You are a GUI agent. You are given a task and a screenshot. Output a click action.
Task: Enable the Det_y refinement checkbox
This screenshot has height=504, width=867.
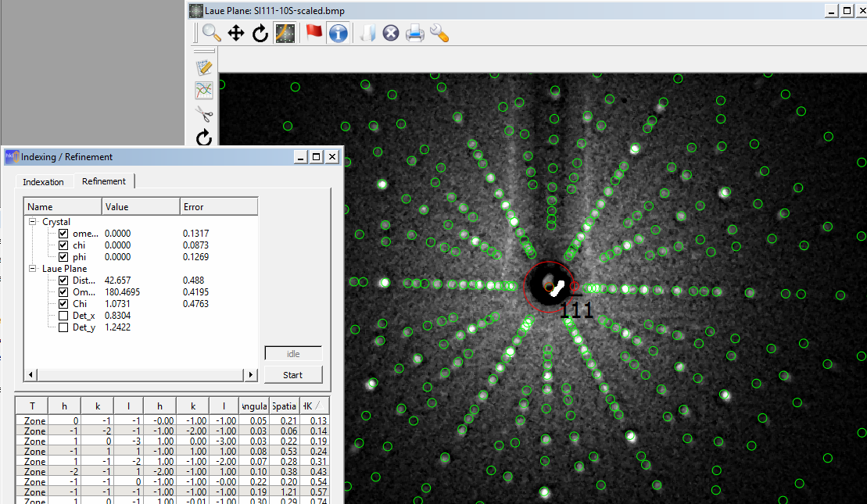(x=63, y=327)
